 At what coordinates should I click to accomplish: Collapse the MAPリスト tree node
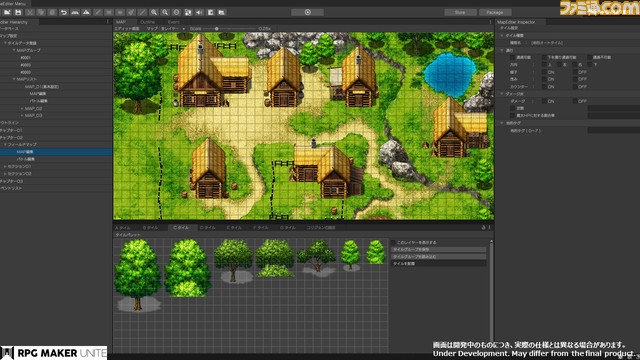[x=14, y=79]
